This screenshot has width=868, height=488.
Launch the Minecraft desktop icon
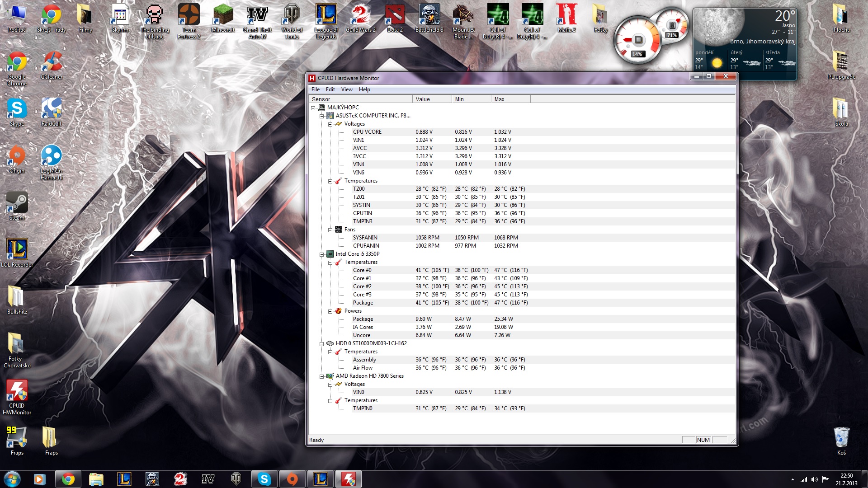click(x=223, y=19)
